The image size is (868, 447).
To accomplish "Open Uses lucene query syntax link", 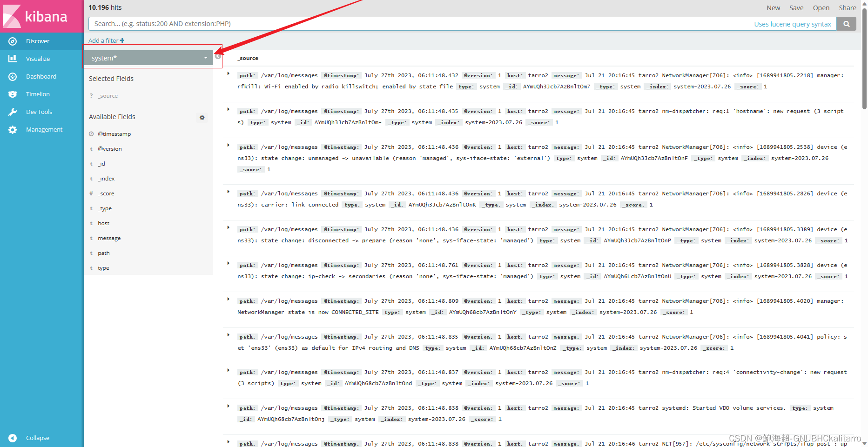I will (x=793, y=24).
